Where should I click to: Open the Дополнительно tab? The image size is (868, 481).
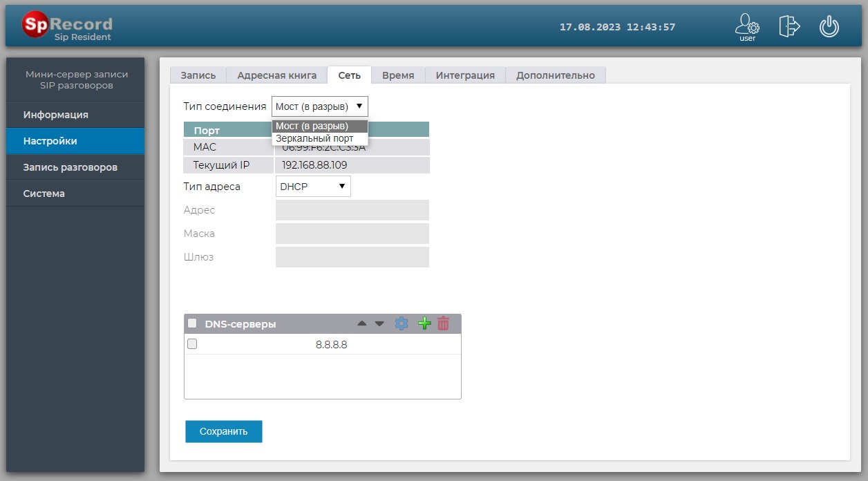coord(556,75)
